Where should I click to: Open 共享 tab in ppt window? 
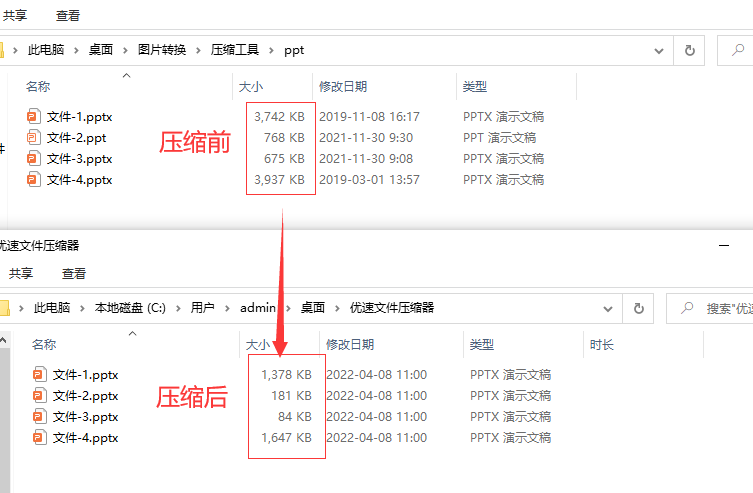(x=15, y=15)
